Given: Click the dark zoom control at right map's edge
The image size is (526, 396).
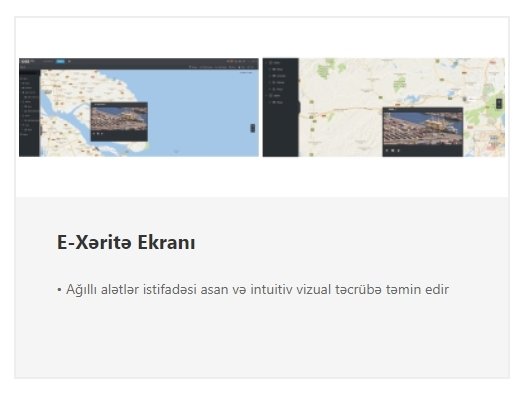Looking at the screenshot, I should (x=499, y=103).
